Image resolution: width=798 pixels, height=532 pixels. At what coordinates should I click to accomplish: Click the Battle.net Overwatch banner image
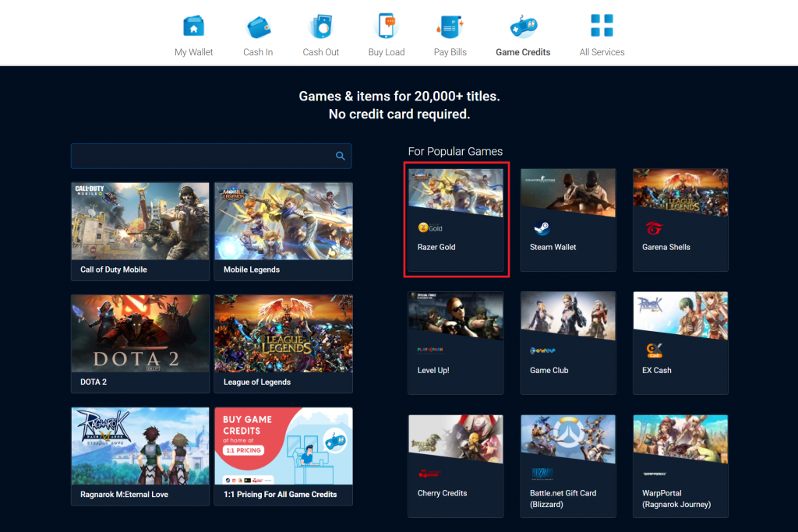pyautogui.click(x=568, y=438)
